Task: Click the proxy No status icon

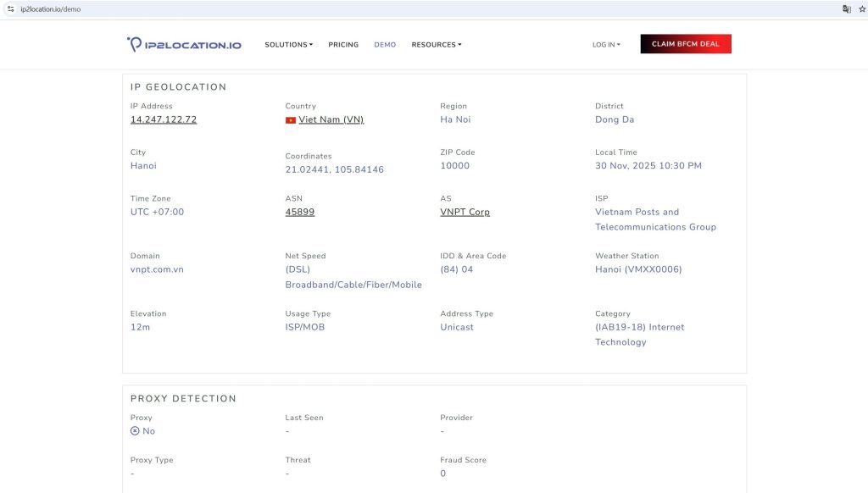Action: pyautogui.click(x=135, y=431)
